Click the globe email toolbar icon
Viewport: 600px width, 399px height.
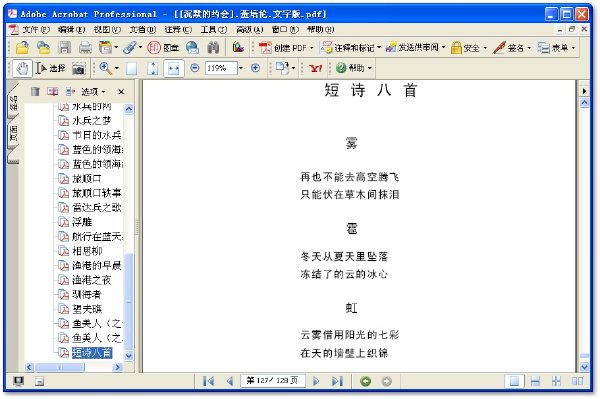[x=192, y=47]
